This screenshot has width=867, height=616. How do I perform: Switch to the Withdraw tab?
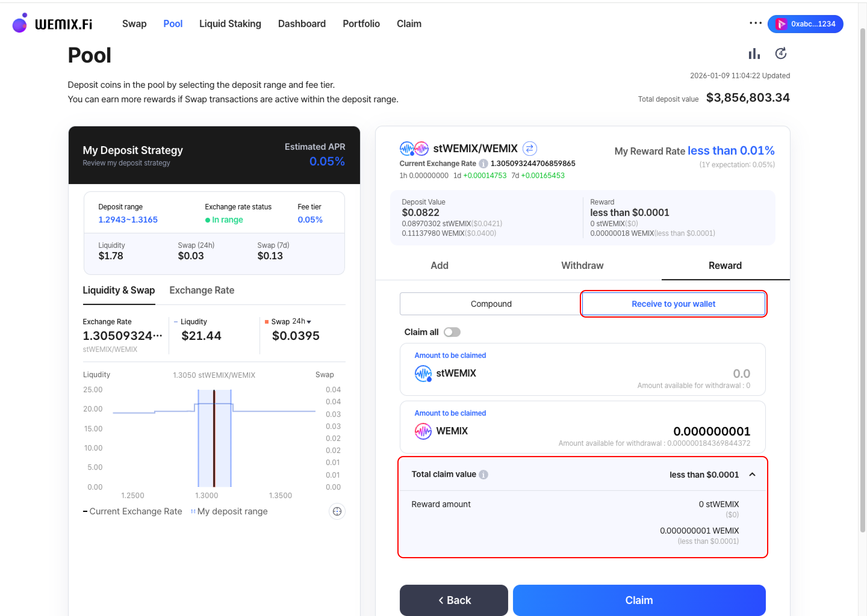[x=582, y=266]
